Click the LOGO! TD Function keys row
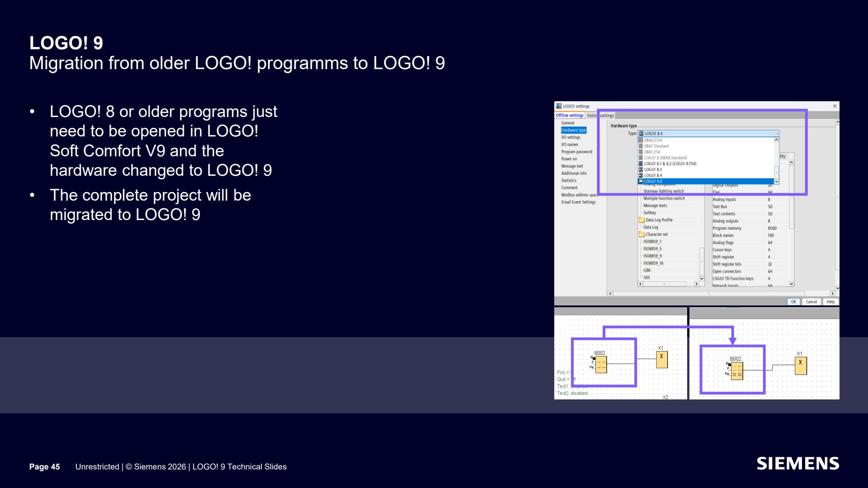868x488 pixels. click(750, 279)
